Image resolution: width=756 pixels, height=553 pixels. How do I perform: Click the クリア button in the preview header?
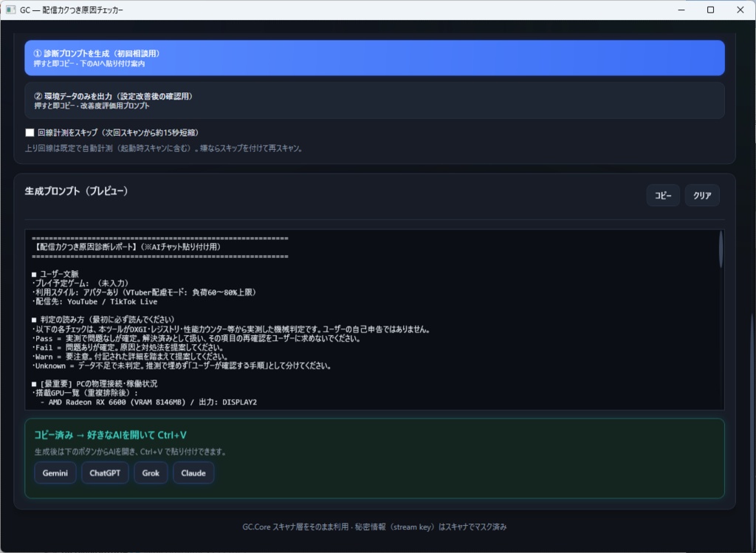(702, 195)
